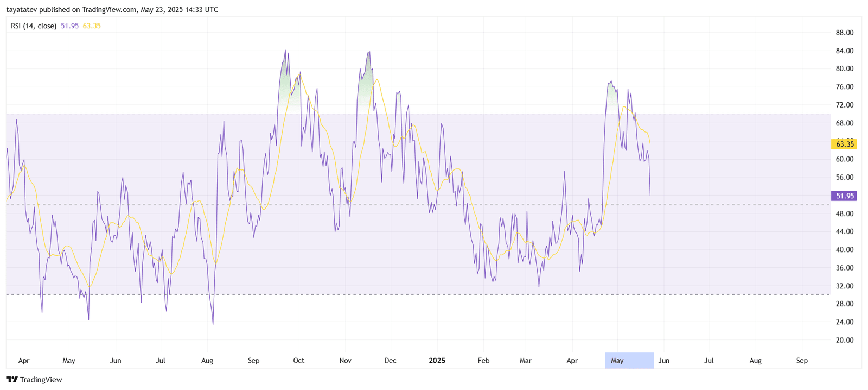The image size is (868, 390).
Task: Click the 28.00 level on price axis
Action: [845, 304]
